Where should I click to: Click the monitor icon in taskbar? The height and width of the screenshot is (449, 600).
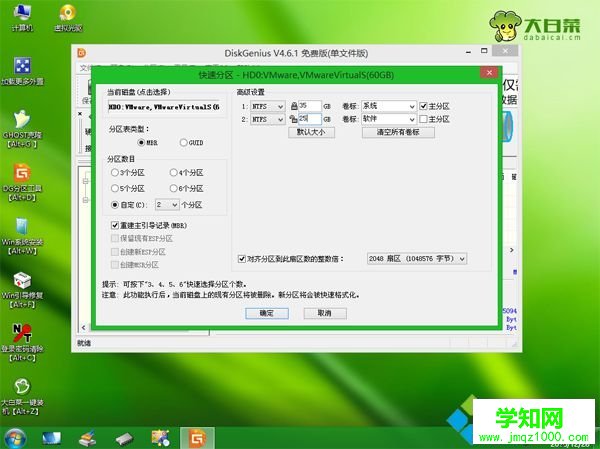(51, 439)
